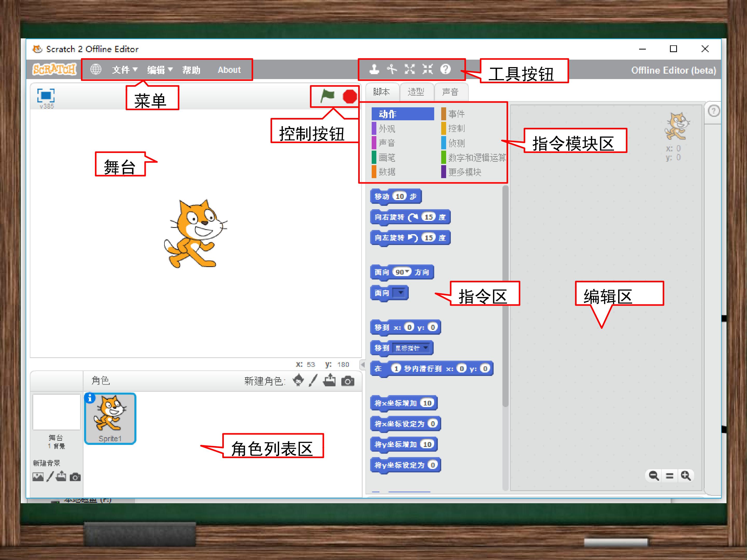This screenshot has width=747, height=560.
Task: Zoom in within the script editor
Action: (x=686, y=476)
